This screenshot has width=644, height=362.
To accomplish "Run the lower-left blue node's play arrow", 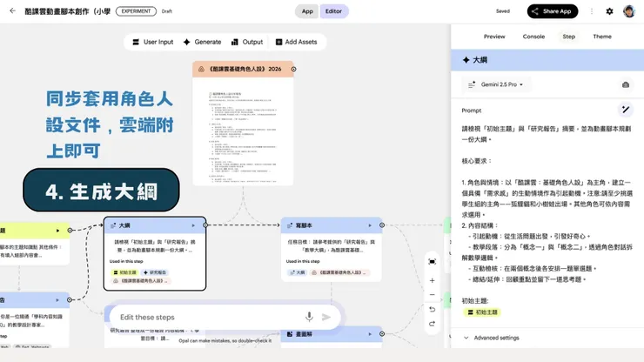I will point(57,300).
